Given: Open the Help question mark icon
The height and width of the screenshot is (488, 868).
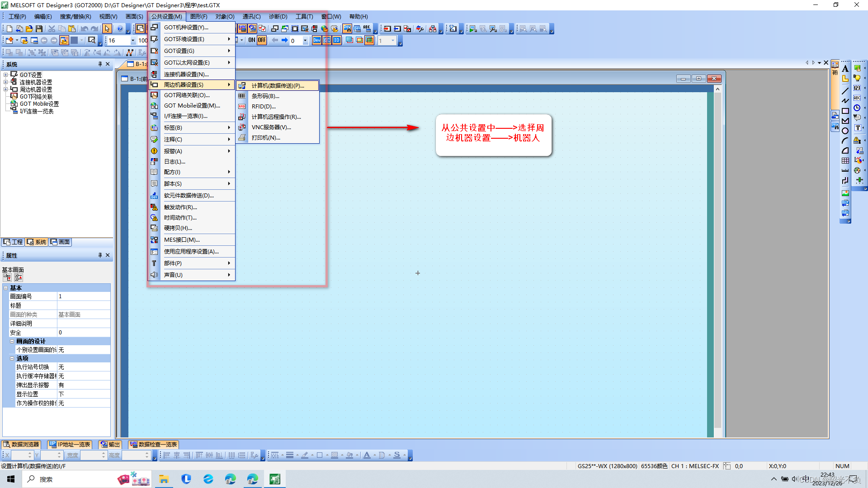Looking at the screenshot, I should pos(120,28).
